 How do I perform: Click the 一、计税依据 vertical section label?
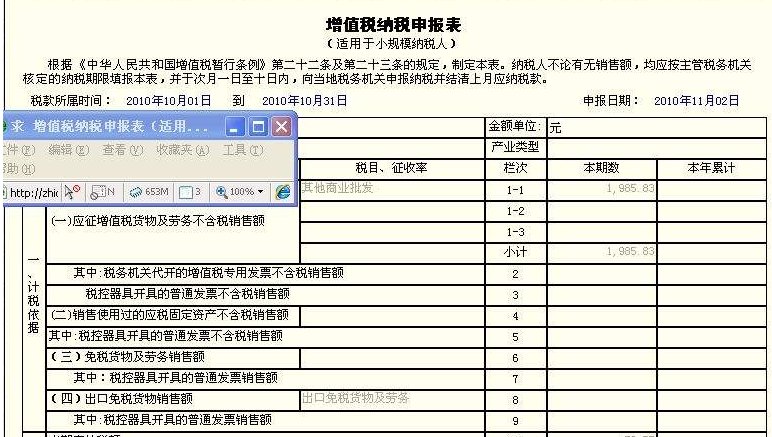pyautogui.click(x=33, y=294)
